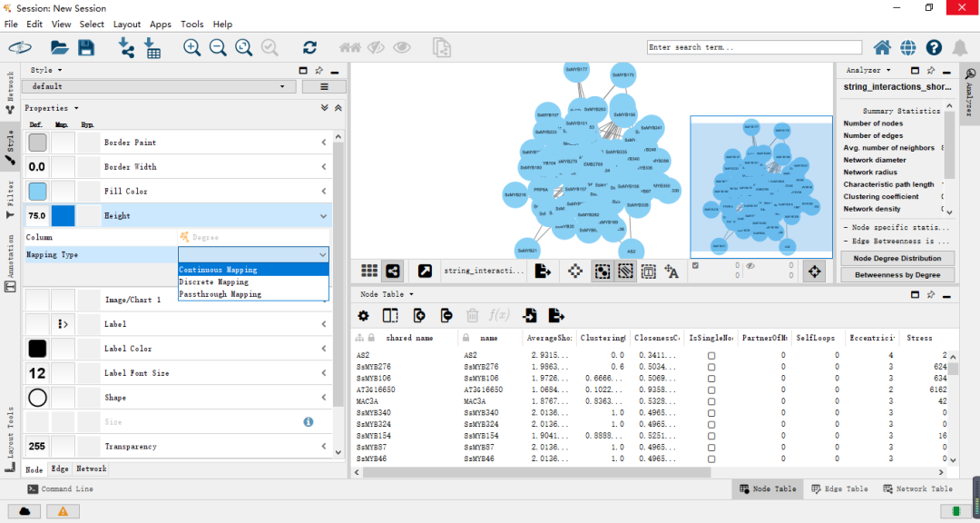Viewport: 980px width, 523px height.
Task: Save the current Cytoscape session
Action: pyautogui.click(x=86, y=47)
